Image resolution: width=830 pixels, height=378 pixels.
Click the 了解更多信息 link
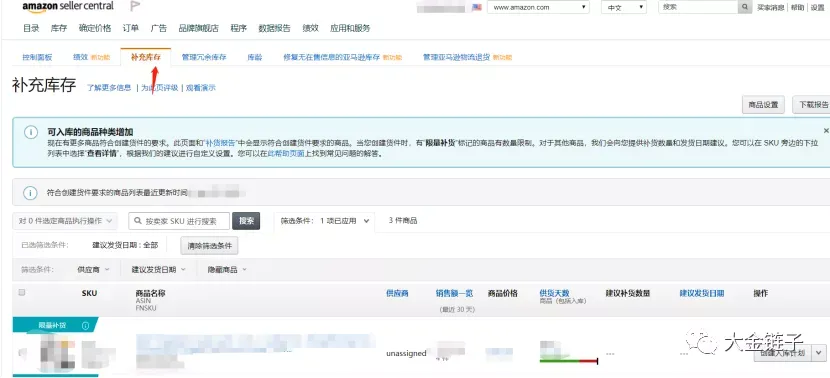tap(109, 88)
